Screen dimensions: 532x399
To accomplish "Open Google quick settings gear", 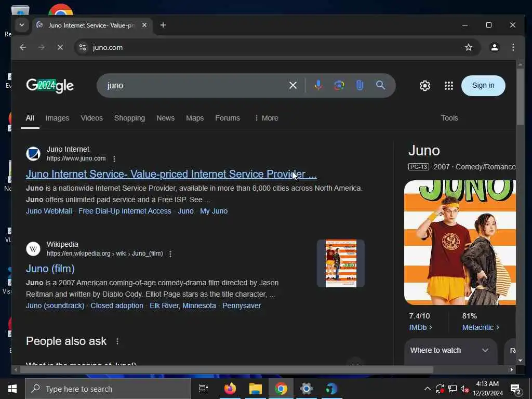I will (x=425, y=86).
